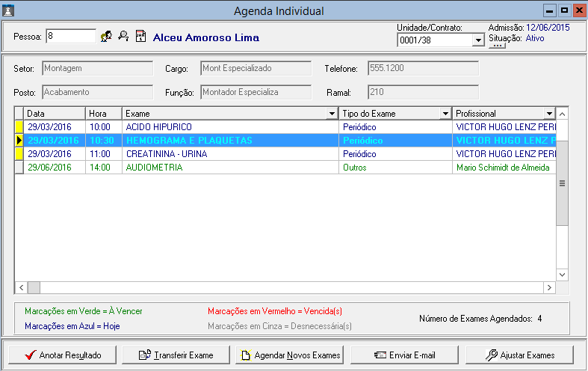Click the Enviar E-mail button
This screenshot has width=588, height=371.
tap(404, 355)
